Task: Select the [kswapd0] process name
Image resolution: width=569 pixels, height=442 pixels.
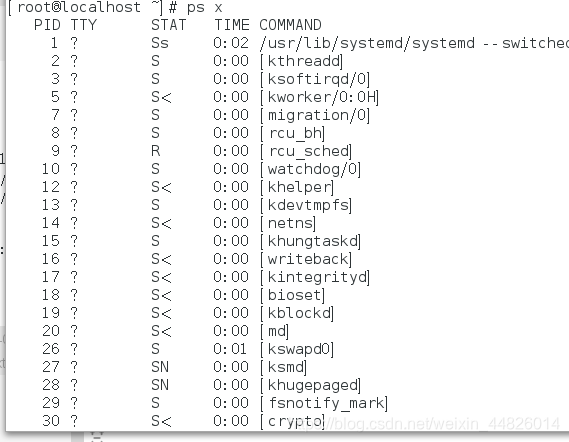Action: coord(297,349)
